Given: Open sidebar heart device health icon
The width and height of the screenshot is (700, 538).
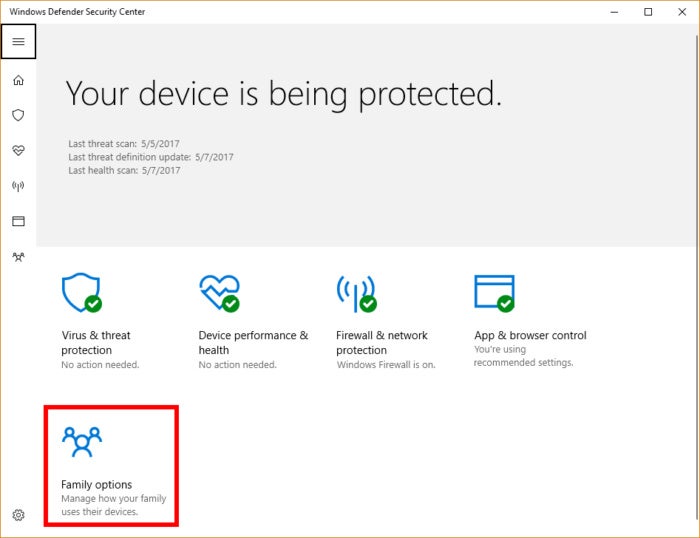Looking at the screenshot, I should point(18,150).
